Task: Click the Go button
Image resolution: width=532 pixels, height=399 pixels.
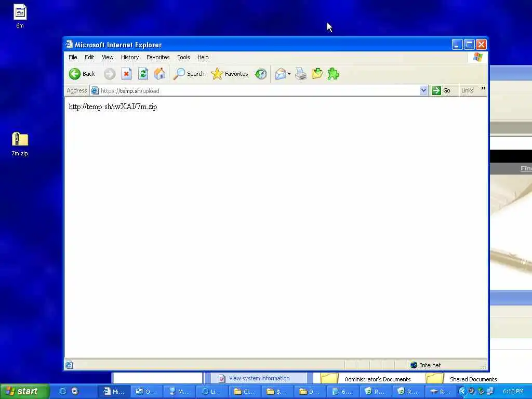Action: point(441,90)
